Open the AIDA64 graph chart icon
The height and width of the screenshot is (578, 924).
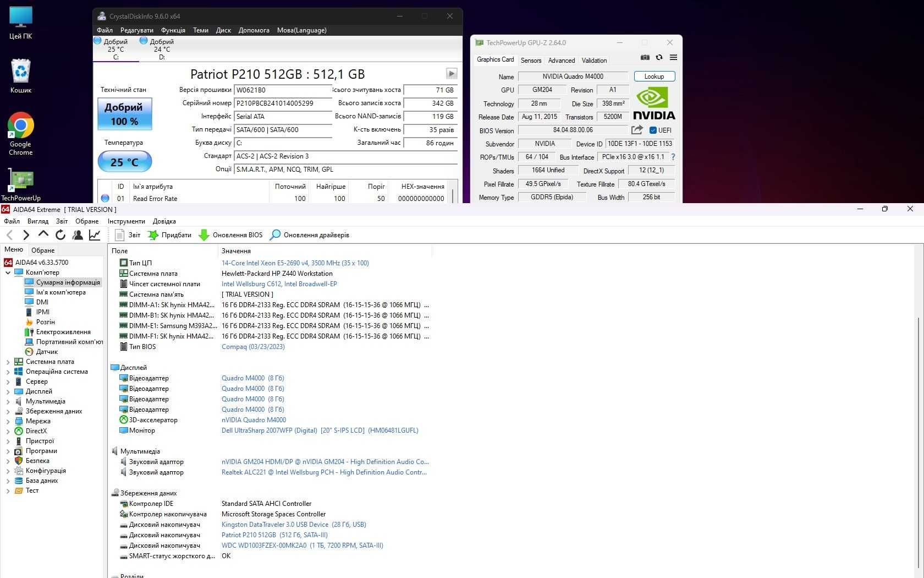pyautogui.click(x=95, y=235)
